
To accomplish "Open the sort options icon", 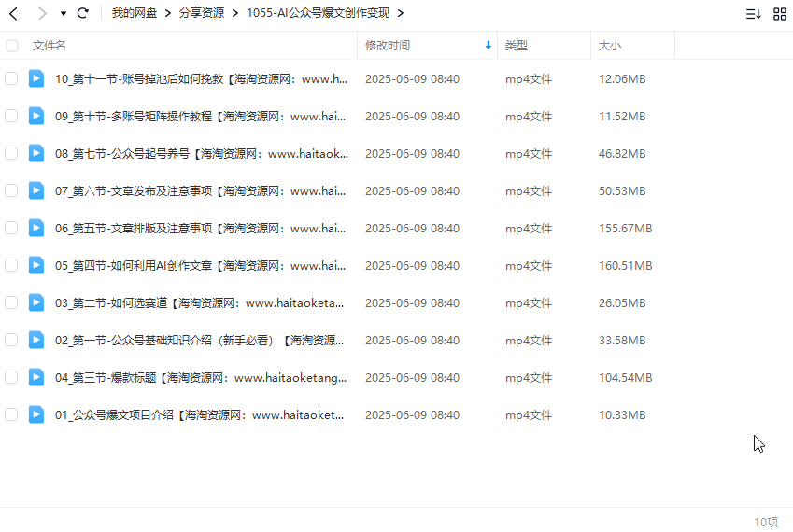I will [754, 14].
